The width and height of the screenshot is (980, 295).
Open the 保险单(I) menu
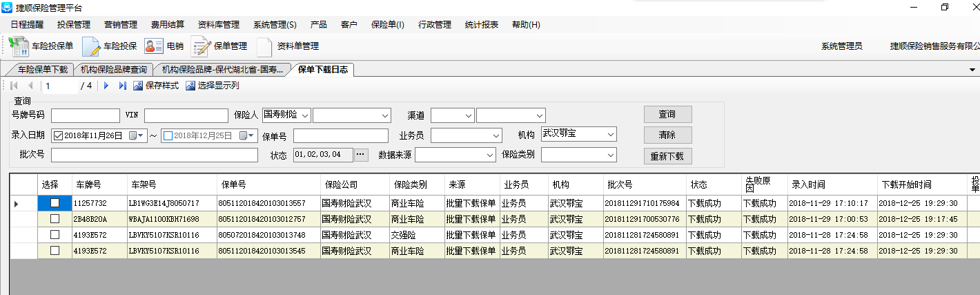click(x=388, y=25)
